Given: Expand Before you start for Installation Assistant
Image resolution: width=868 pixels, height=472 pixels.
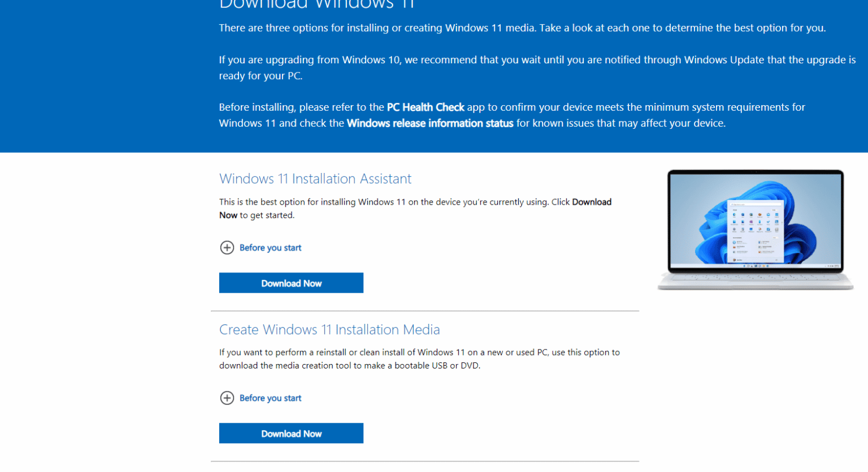Looking at the screenshot, I should 270,248.
